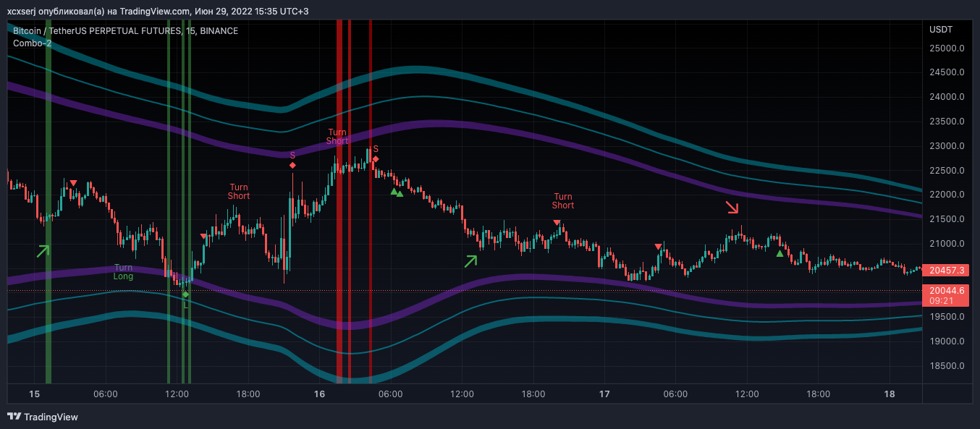Click the 18500.0 price axis label

coord(947,366)
